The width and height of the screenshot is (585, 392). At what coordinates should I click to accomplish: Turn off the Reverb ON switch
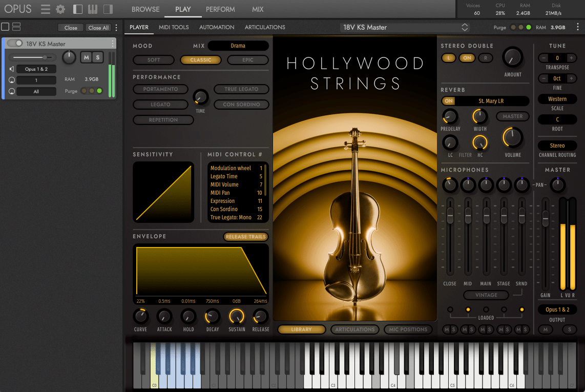pos(449,101)
